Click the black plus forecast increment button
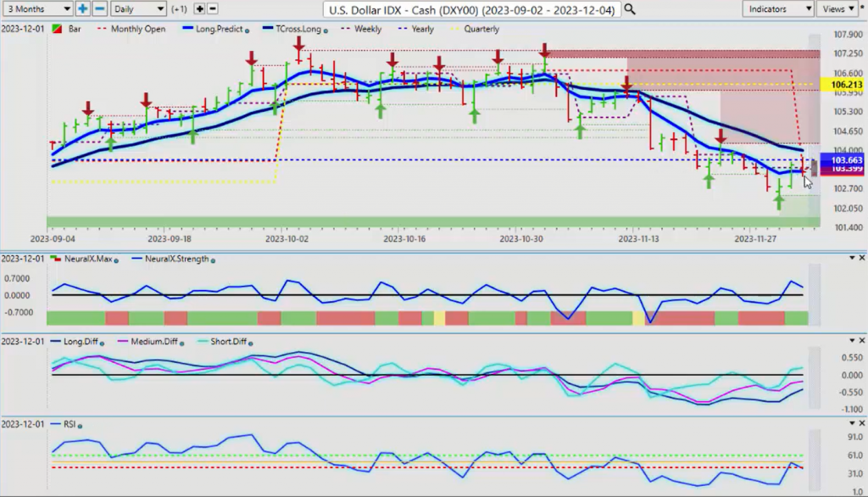868x497 pixels. pyautogui.click(x=199, y=8)
